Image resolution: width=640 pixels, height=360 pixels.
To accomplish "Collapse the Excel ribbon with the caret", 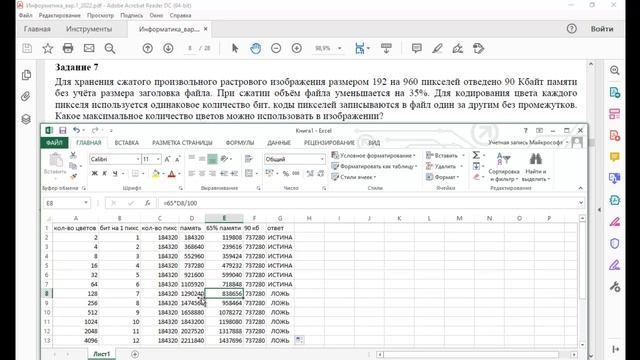I will 580,188.
